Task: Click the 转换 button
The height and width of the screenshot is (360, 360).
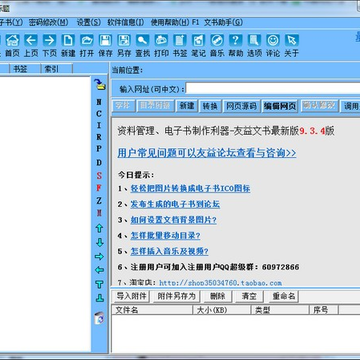Action: click(x=210, y=106)
